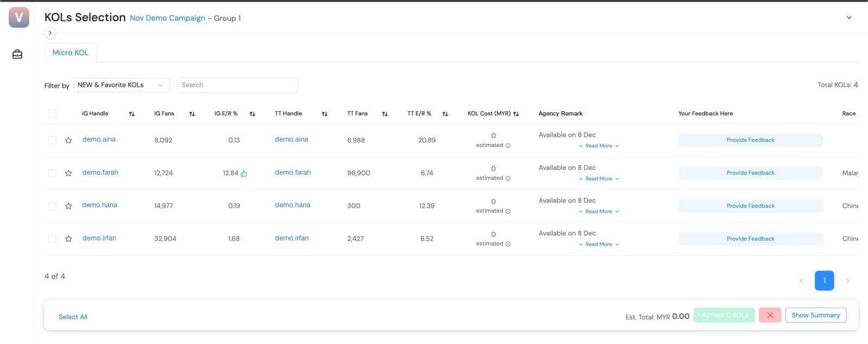Favorite demo.irfan with the star icon

coord(68,239)
